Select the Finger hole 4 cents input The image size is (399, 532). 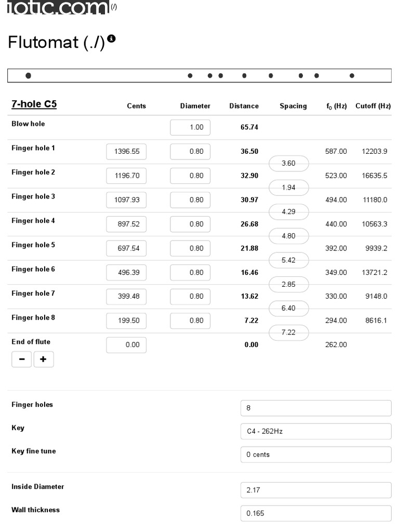(x=126, y=224)
